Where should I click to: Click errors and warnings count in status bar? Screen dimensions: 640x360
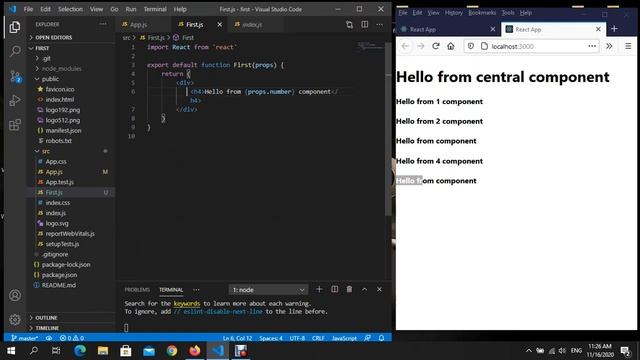72,338
